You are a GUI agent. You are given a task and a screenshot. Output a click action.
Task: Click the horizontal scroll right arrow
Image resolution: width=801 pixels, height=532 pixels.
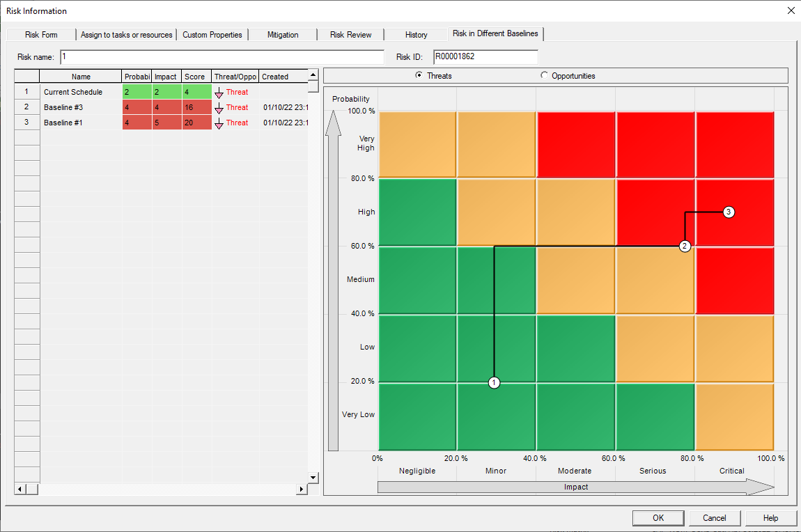click(x=302, y=489)
